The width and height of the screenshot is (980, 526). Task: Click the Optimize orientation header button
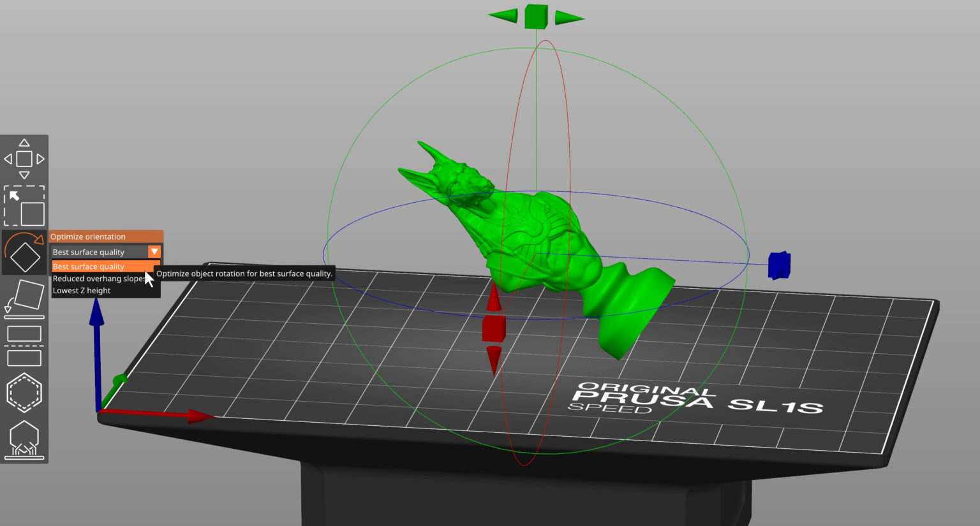tap(89, 237)
